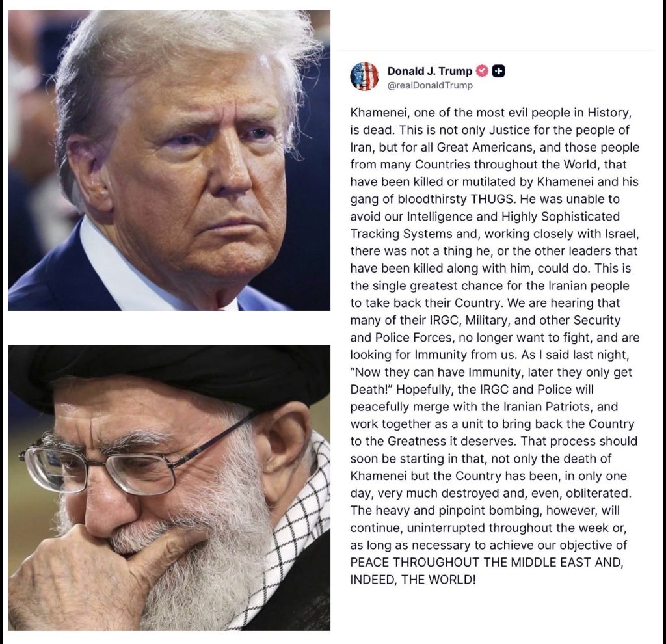Image resolution: width=666 pixels, height=644 pixels.
Task: Click the line PEACE THROUGHOUT THE MIDDLE EAST AND
Action: tap(486, 563)
